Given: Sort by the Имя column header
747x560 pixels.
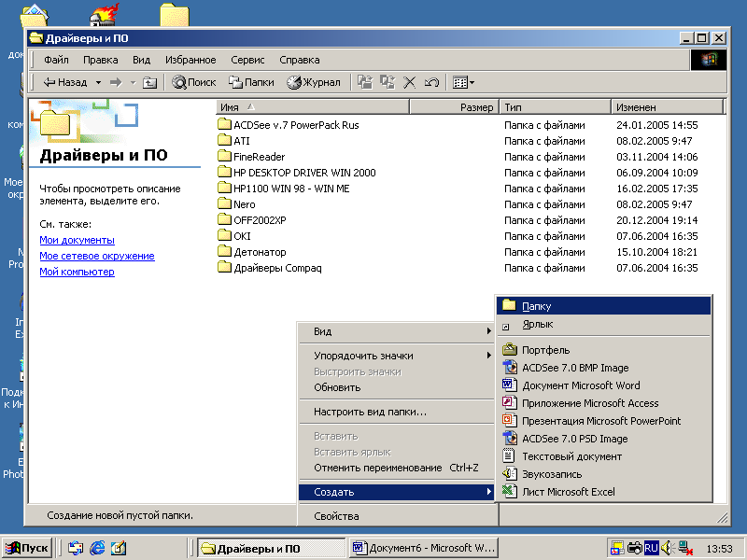Looking at the screenshot, I should click(313, 107).
